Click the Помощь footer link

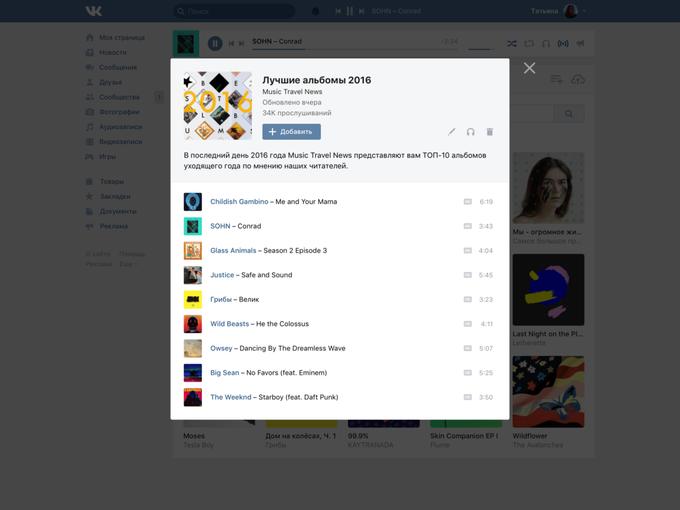pos(132,254)
